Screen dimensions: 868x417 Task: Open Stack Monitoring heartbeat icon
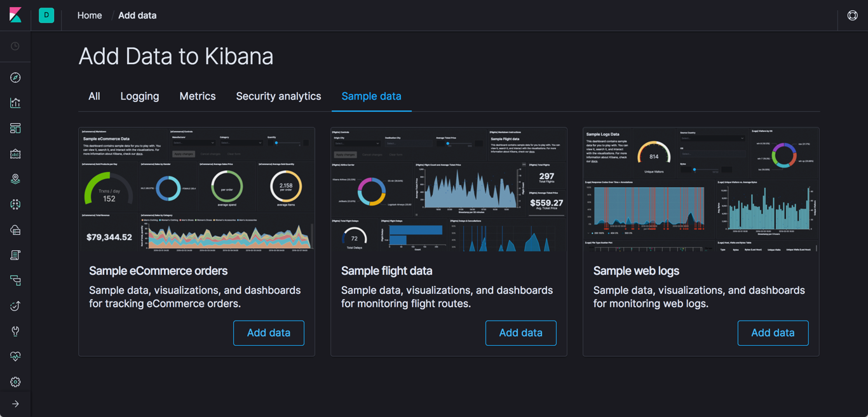tap(15, 356)
